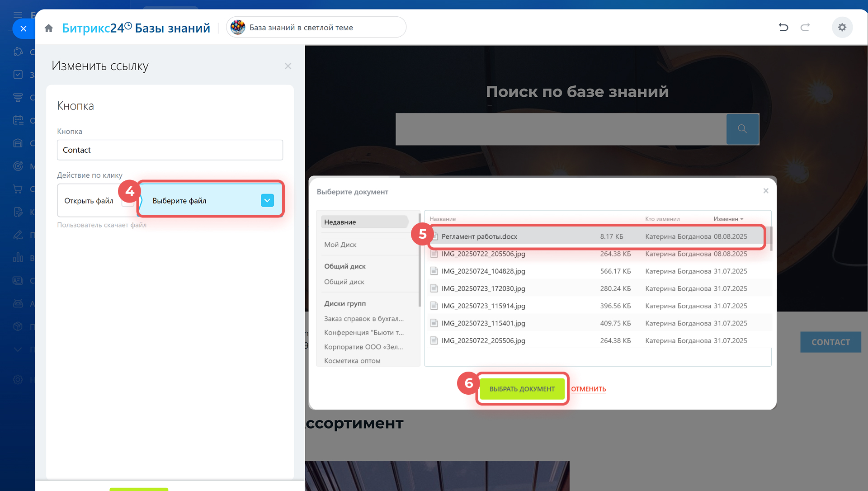The height and width of the screenshot is (491, 868).
Task: Open settings gear at top right
Action: click(x=842, y=28)
